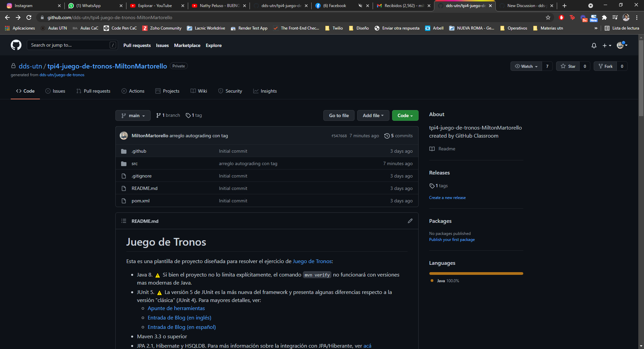644x349 pixels.
Task: Click the GitHub Octocat logo
Action: tap(16, 45)
